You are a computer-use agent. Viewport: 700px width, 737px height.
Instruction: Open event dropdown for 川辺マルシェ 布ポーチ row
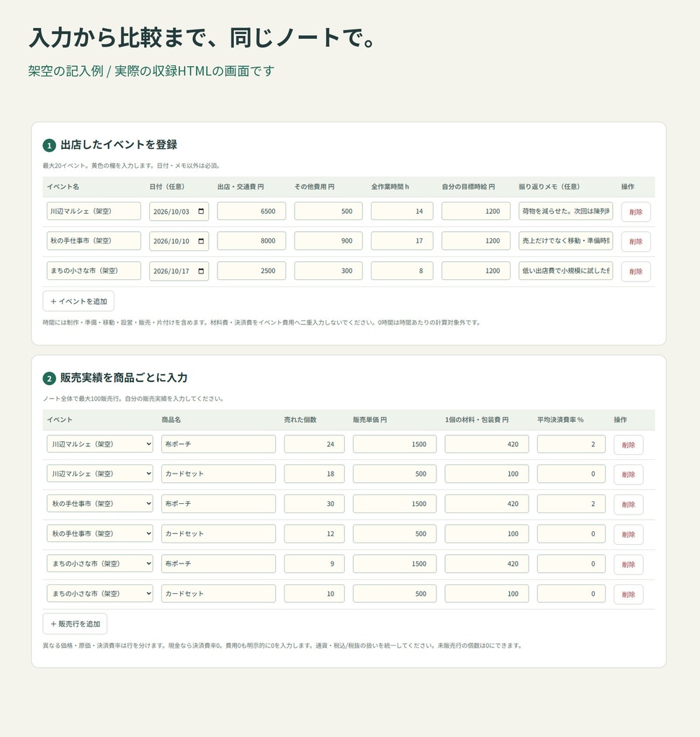point(99,444)
